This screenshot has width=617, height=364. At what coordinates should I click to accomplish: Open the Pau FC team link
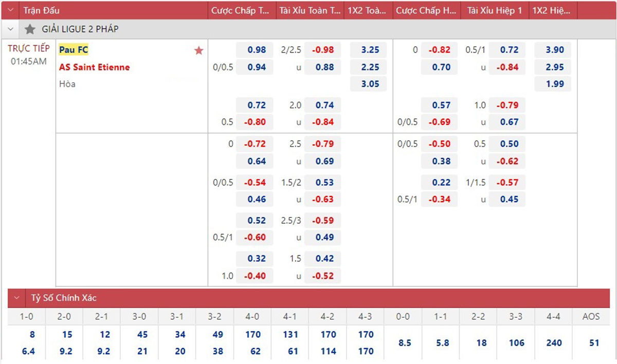coord(74,50)
